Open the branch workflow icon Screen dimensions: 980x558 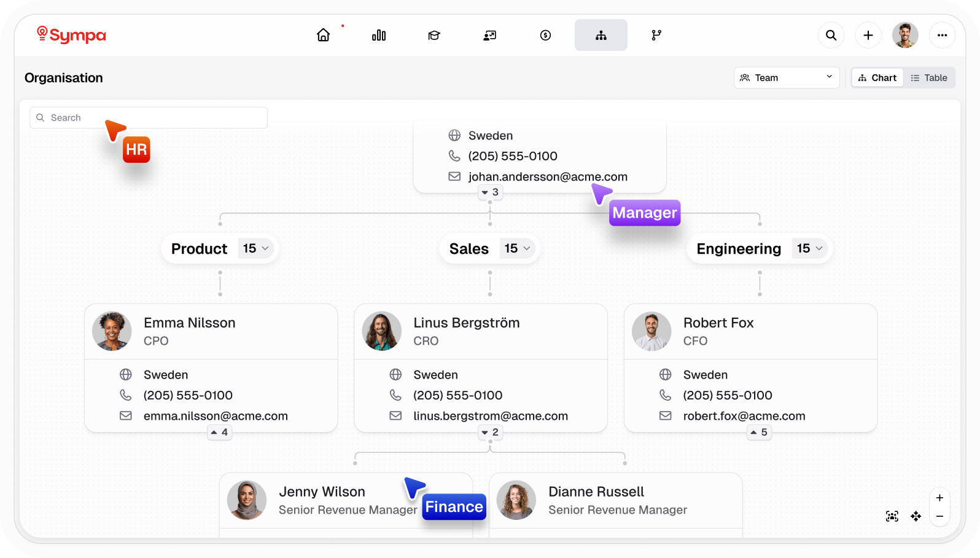point(656,35)
